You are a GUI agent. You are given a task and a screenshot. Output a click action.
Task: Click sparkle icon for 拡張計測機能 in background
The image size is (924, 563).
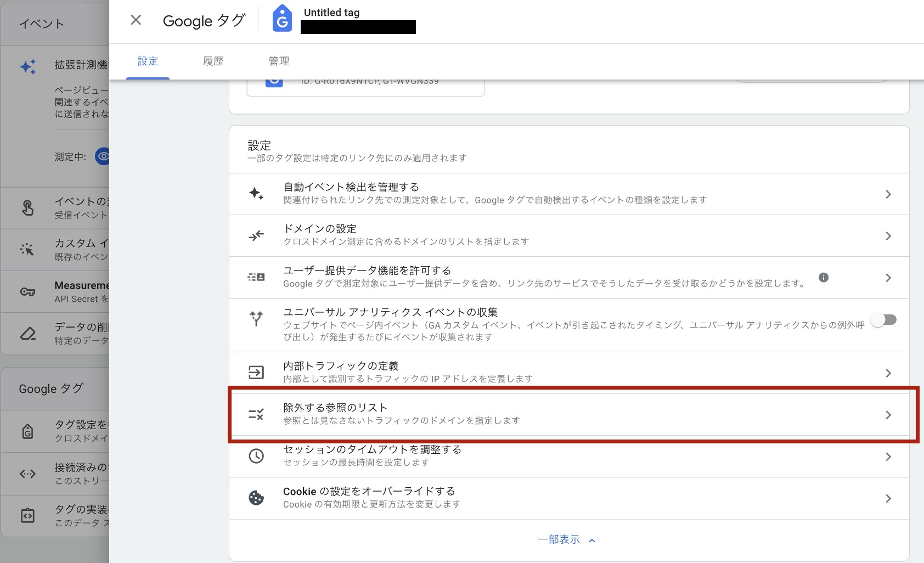click(28, 66)
